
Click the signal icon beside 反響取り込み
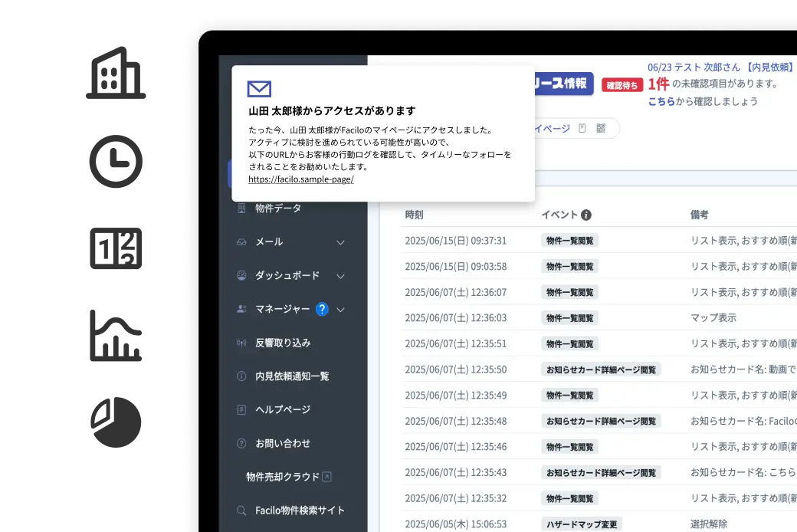241,343
